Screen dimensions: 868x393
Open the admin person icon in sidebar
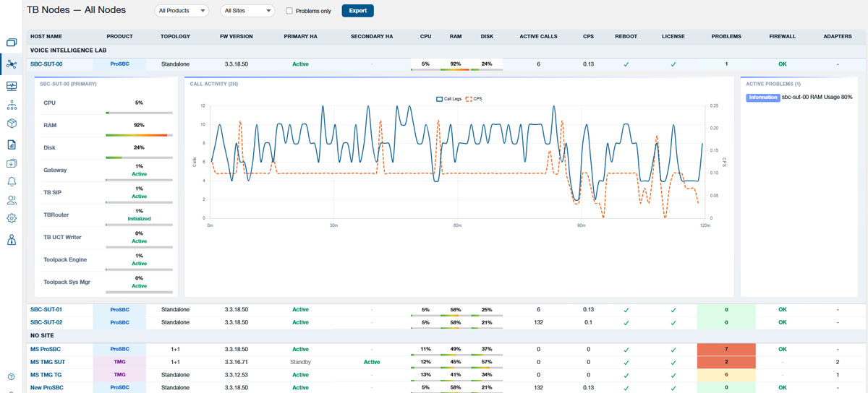(12, 241)
